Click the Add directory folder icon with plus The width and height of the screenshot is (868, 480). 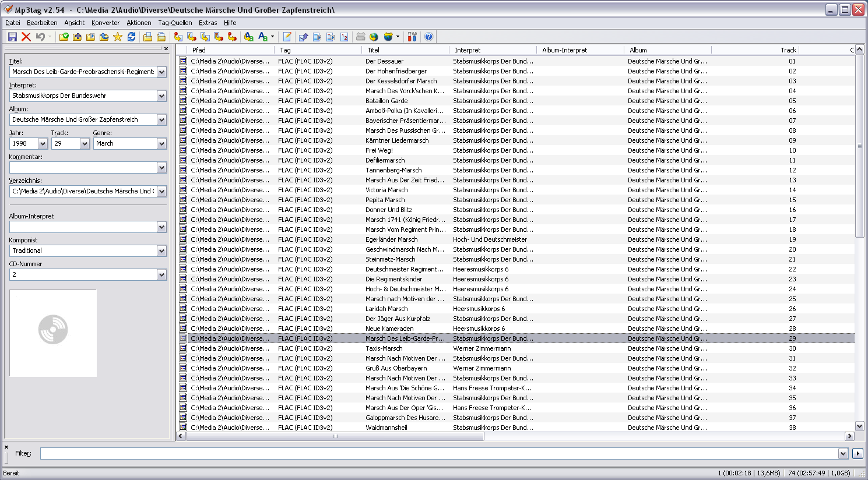77,37
